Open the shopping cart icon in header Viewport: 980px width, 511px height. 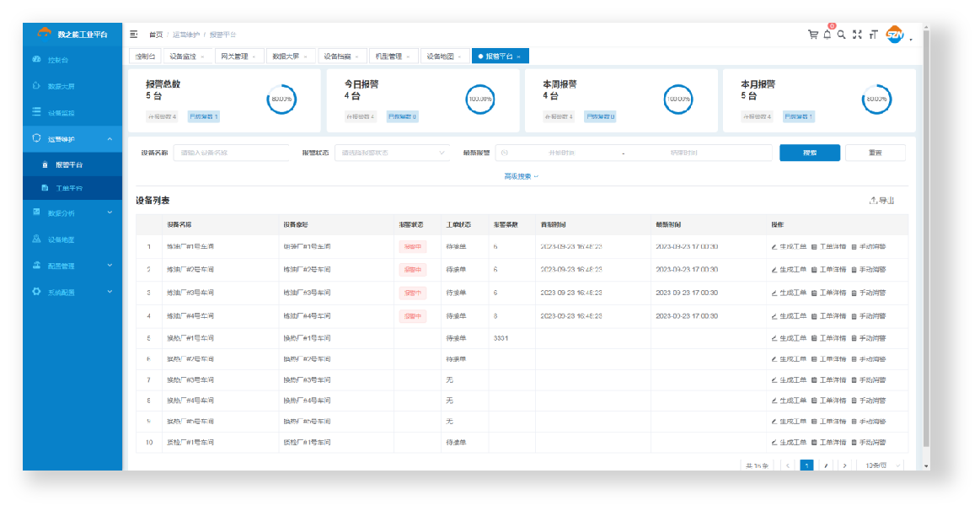pos(812,35)
